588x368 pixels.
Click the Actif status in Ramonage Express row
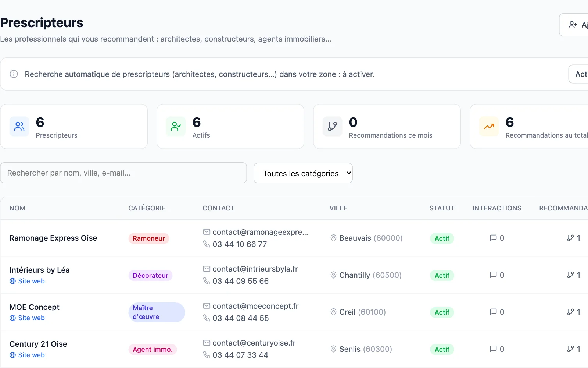click(x=442, y=238)
